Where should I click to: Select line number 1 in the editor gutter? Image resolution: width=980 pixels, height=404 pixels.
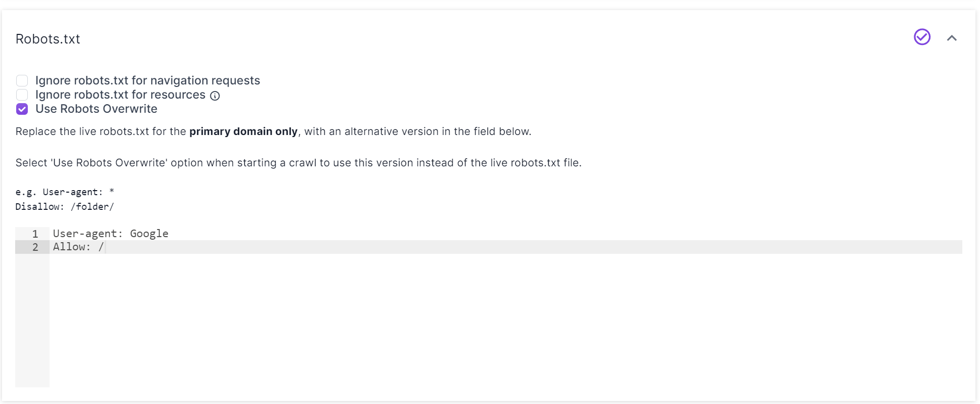(x=35, y=234)
